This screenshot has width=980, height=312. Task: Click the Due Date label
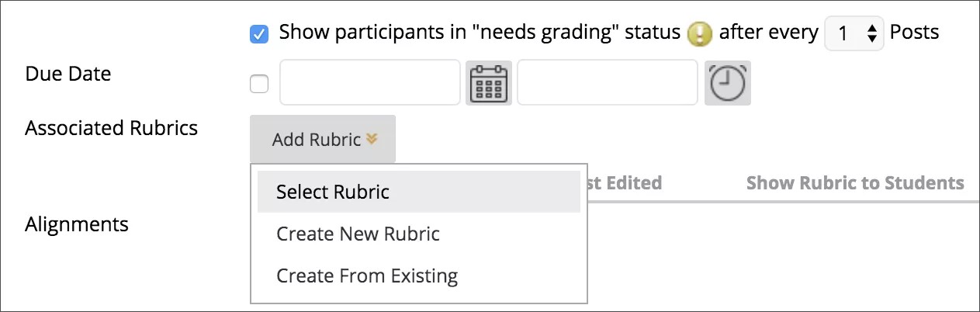coord(68,74)
